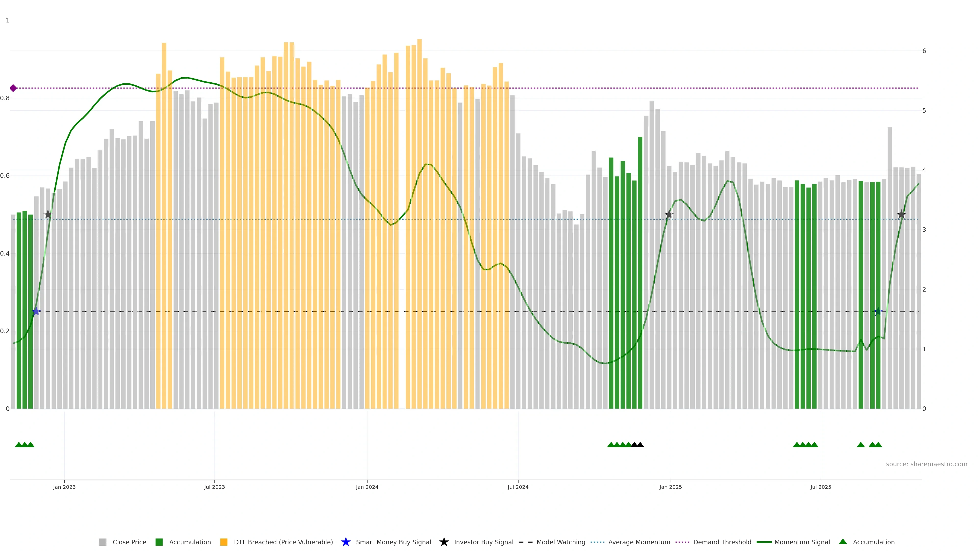Toggle the DTL Breached legend entry
This screenshot has width=980, height=551.
(283, 542)
